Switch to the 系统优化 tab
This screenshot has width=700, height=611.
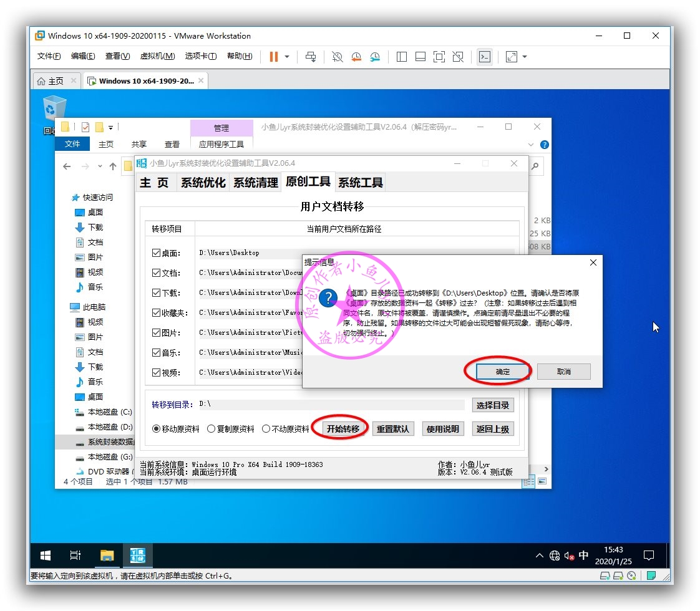pyautogui.click(x=203, y=183)
